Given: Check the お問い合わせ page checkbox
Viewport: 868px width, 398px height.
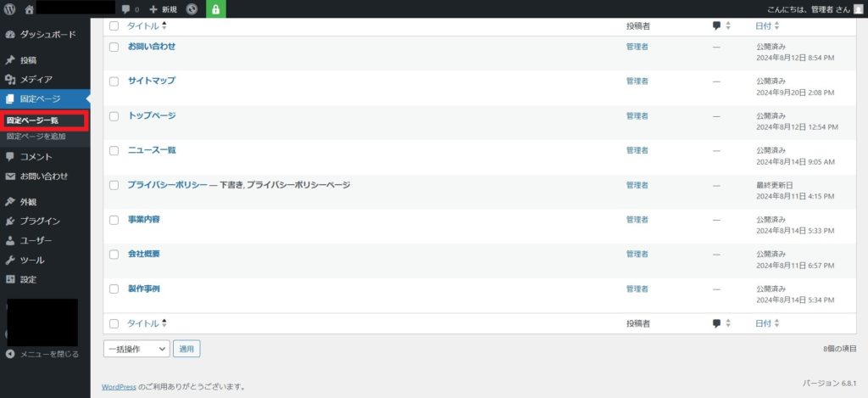Looking at the screenshot, I should 114,47.
